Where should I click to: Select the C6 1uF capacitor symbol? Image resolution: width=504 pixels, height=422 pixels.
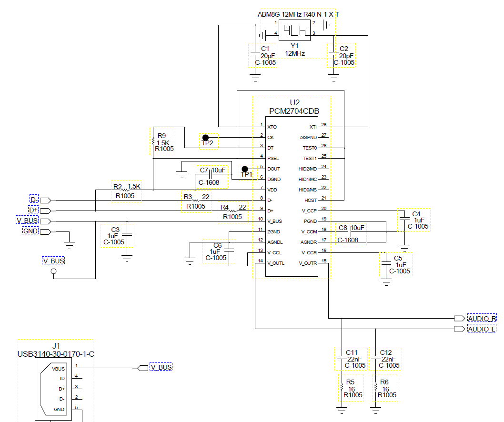[x=229, y=250]
